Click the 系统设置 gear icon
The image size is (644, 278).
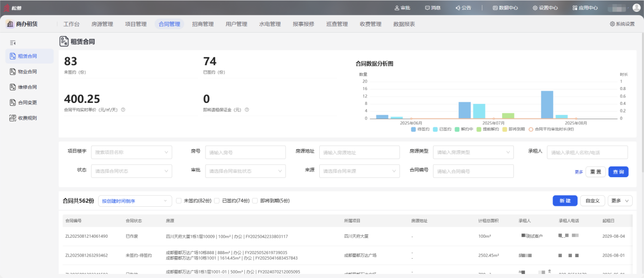coord(612,24)
